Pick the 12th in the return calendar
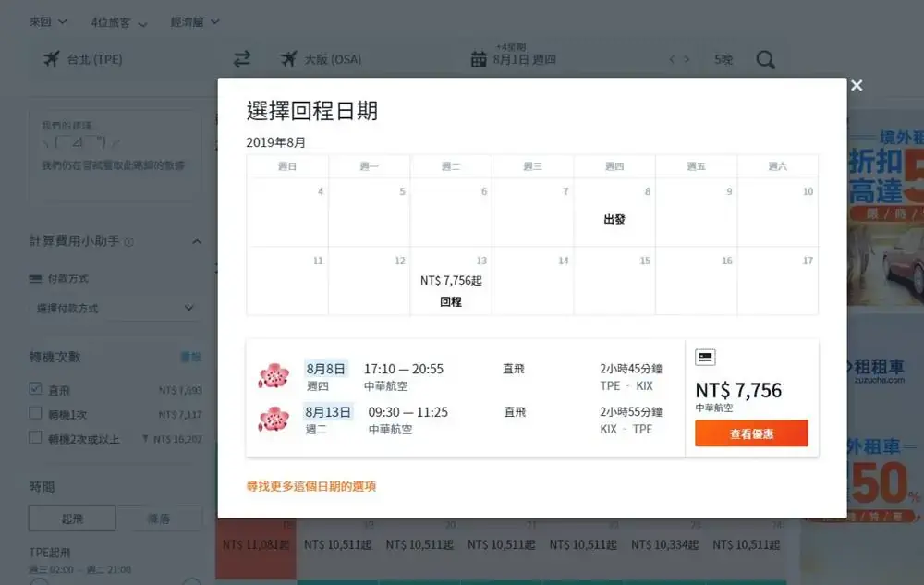 pos(370,281)
